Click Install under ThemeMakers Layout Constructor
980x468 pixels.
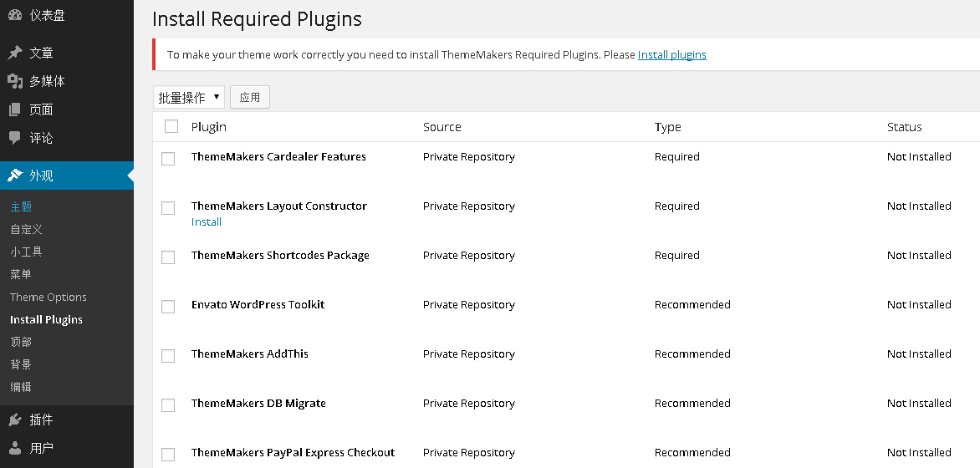tap(207, 222)
